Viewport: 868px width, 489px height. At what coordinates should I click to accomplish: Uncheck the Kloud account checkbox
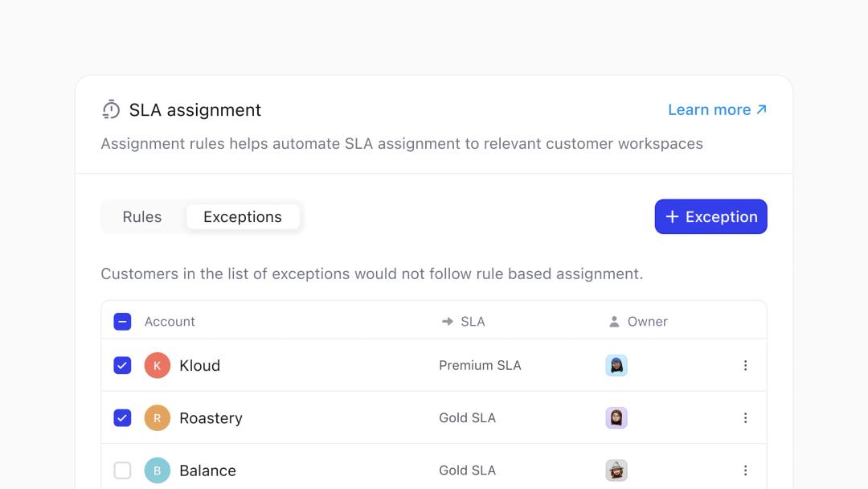click(122, 365)
